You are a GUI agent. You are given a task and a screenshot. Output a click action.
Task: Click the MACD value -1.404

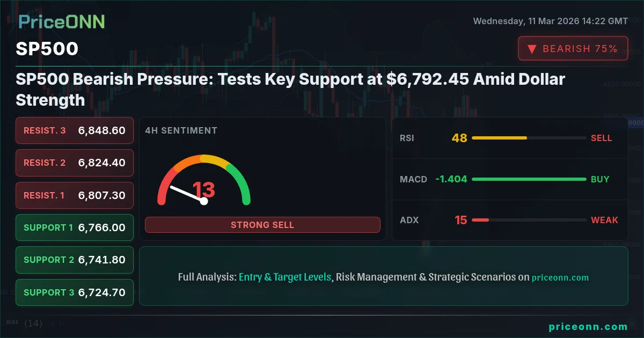click(451, 179)
